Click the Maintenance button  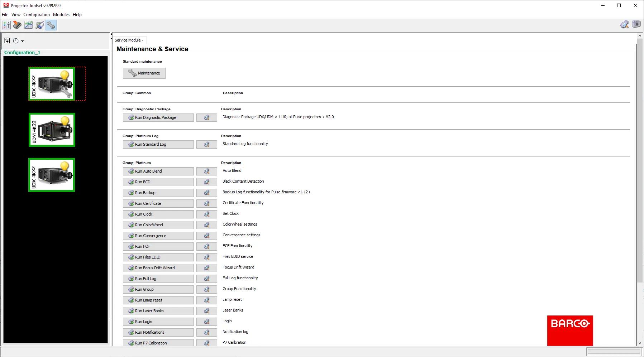click(144, 73)
